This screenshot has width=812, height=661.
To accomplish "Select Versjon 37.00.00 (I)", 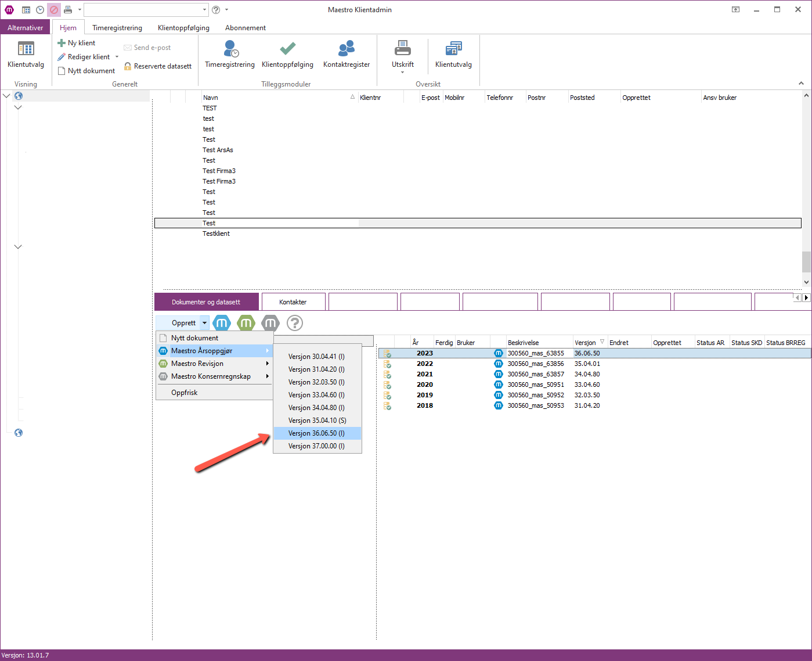I will [317, 446].
